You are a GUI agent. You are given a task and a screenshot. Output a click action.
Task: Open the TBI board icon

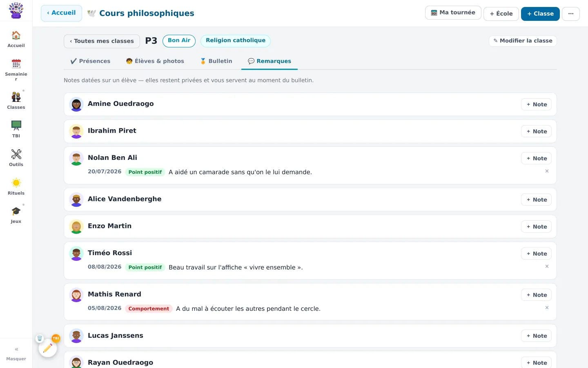[x=16, y=129]
